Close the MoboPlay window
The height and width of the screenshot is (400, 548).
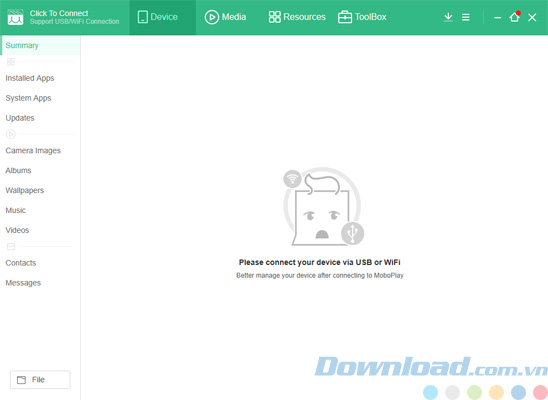532,17
